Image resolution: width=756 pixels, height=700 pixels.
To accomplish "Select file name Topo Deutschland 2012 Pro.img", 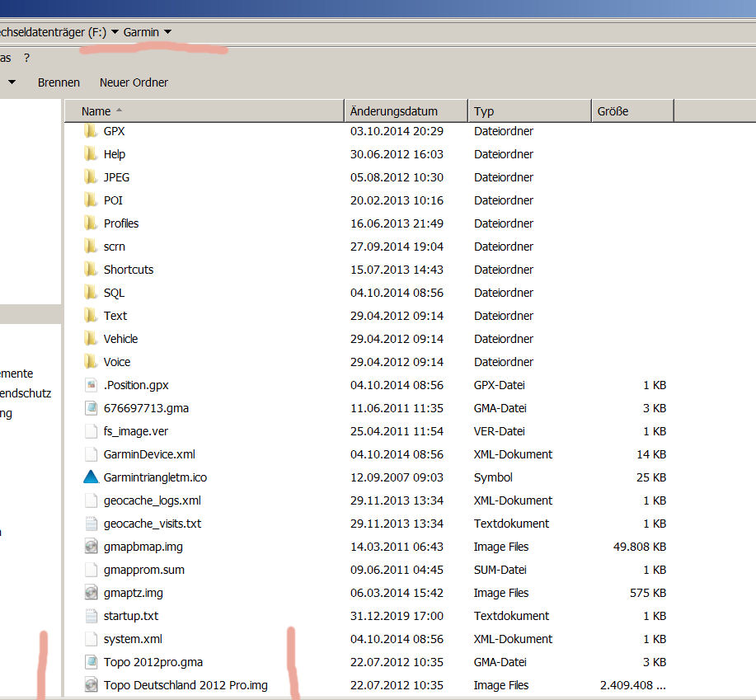I will click(185, 685).
